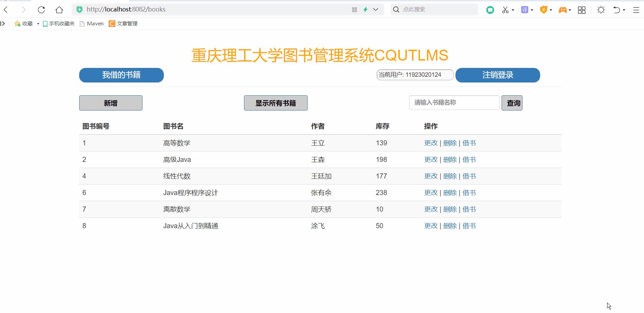The width and height of the screenshot is (644, 313).
Task: Click the author cell 王廷加
Action: coord(321,176)
